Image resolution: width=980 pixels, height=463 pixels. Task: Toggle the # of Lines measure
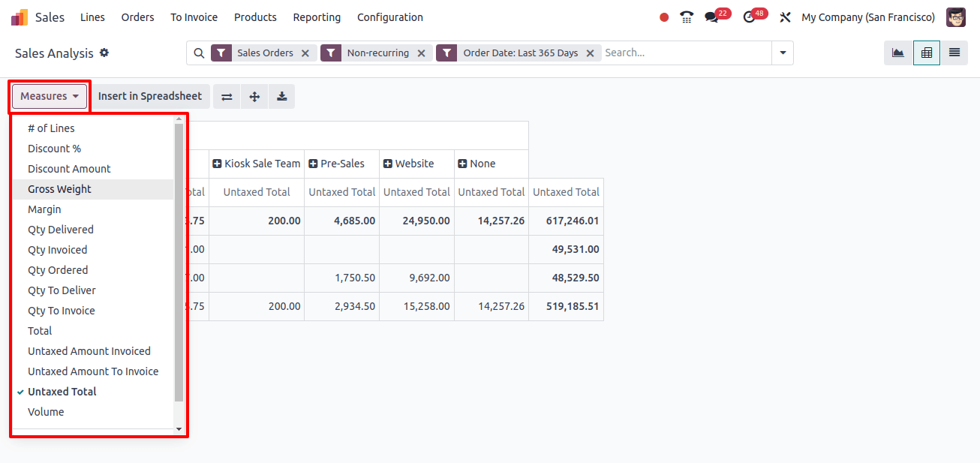click(x=93, y=128)
